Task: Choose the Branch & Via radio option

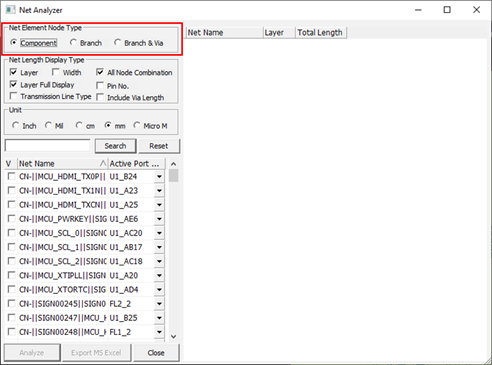Action: (117, 43)
